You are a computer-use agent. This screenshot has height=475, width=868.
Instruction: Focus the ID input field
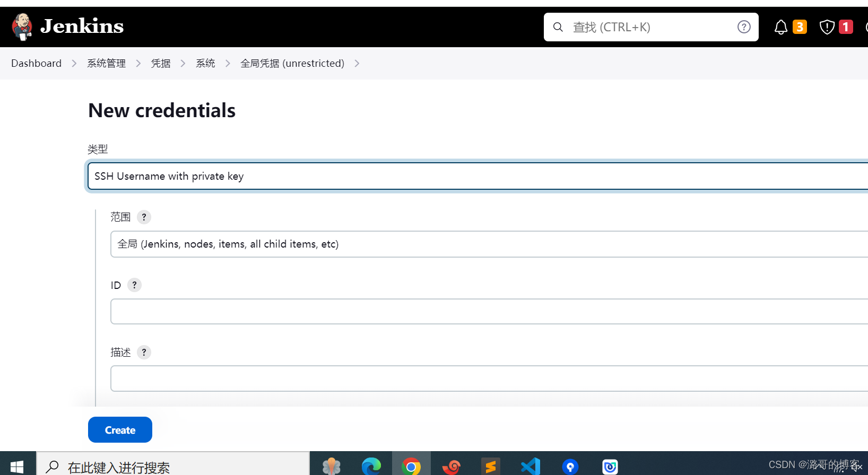489,311
